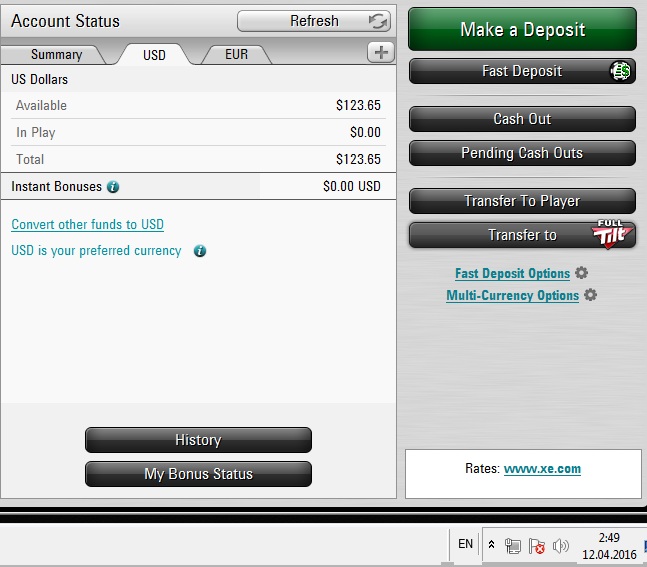Visit the www.xe.com rates link

(x=542, y=469)
